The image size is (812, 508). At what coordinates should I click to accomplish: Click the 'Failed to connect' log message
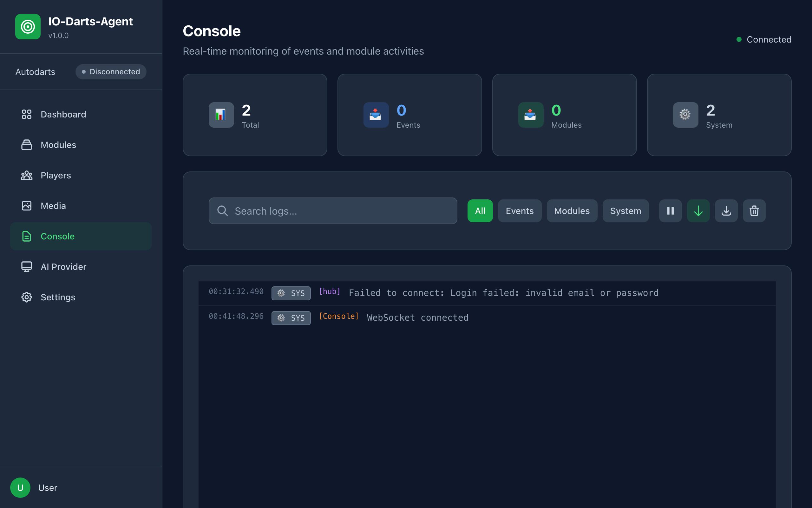pos(504,293)
